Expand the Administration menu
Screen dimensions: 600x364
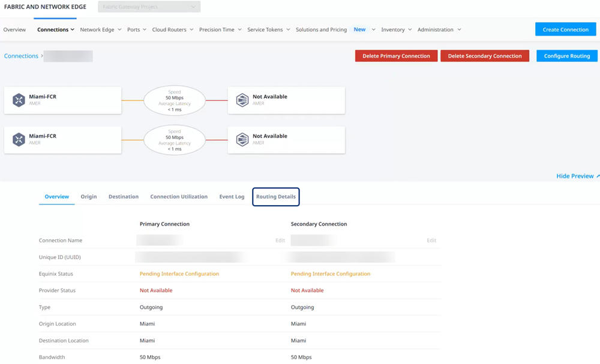[439, 29]
